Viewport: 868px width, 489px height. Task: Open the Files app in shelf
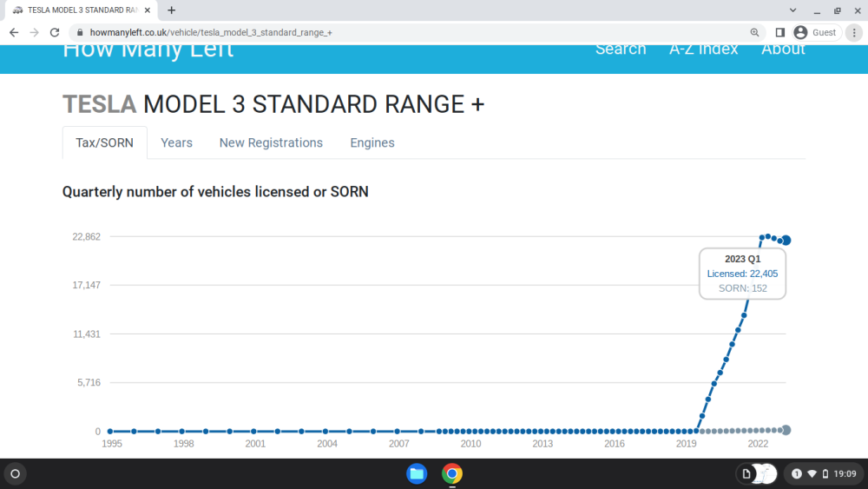click(x=417, y=474)
